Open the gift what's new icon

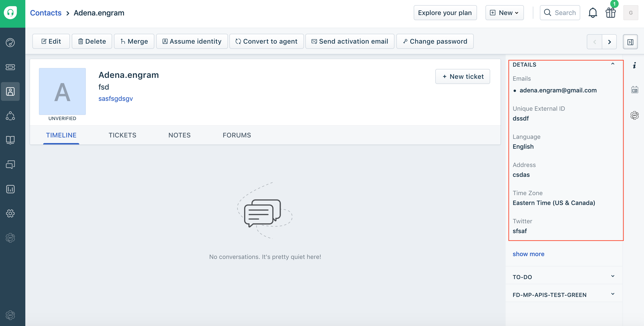pyautogui.click(x=610, y=13)
